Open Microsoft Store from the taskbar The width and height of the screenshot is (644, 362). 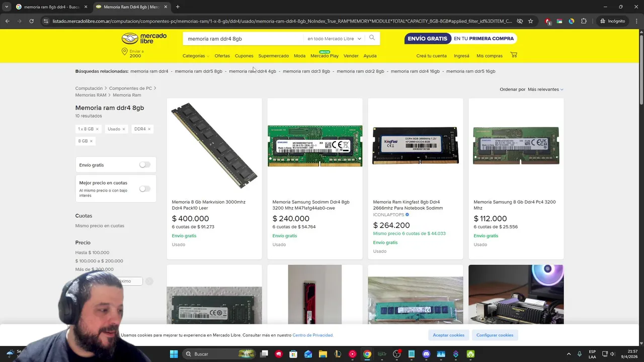tap(293, 354)
